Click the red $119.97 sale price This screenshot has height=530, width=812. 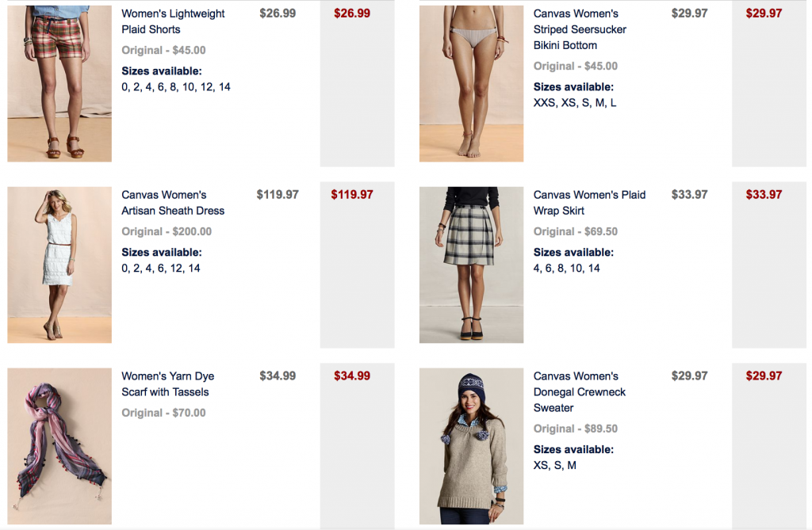tap(352, 195)
